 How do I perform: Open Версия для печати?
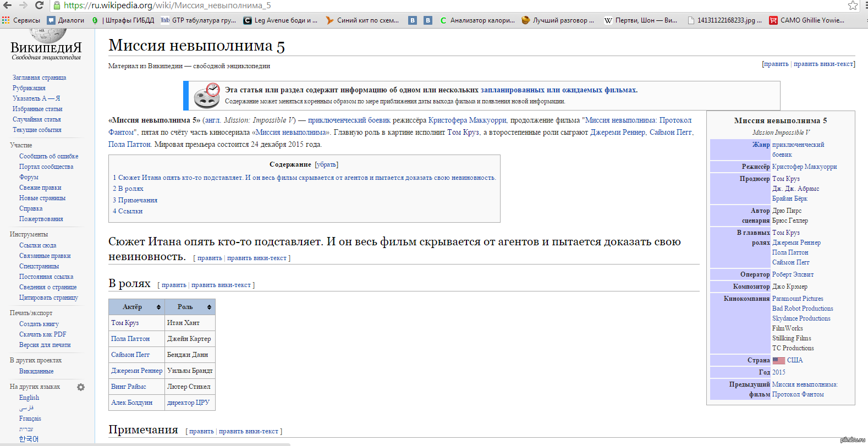(x=45, y=345)
